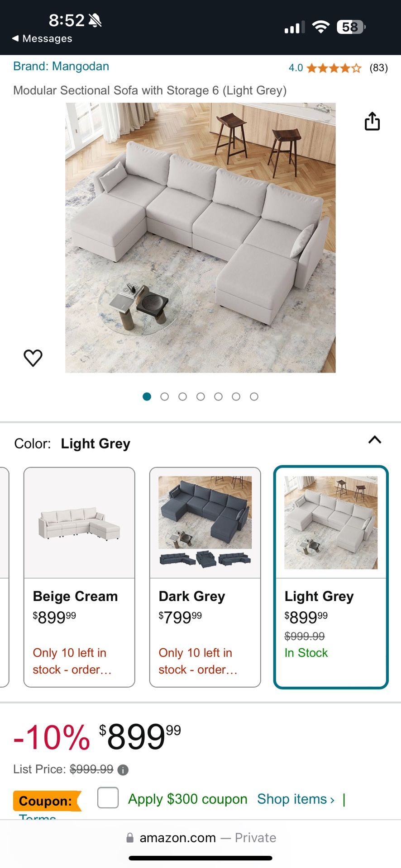Tap the orange Coupon badge

(46, 801)
